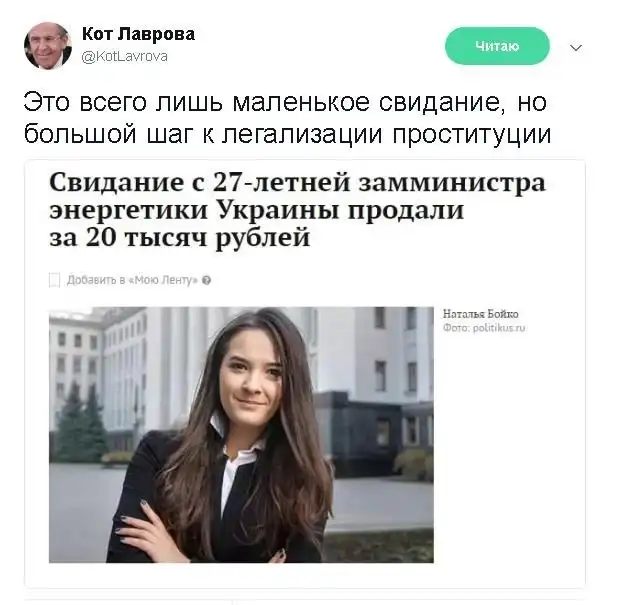The image size is (619, 605).
Task: Select the Добавить в «Мою Ленту» label
Action: (132, 280)
